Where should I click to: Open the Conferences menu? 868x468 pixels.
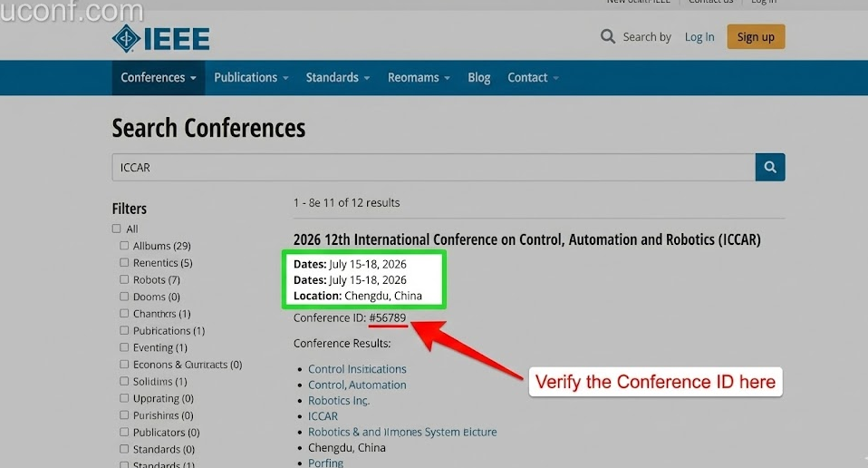[159, 77]
